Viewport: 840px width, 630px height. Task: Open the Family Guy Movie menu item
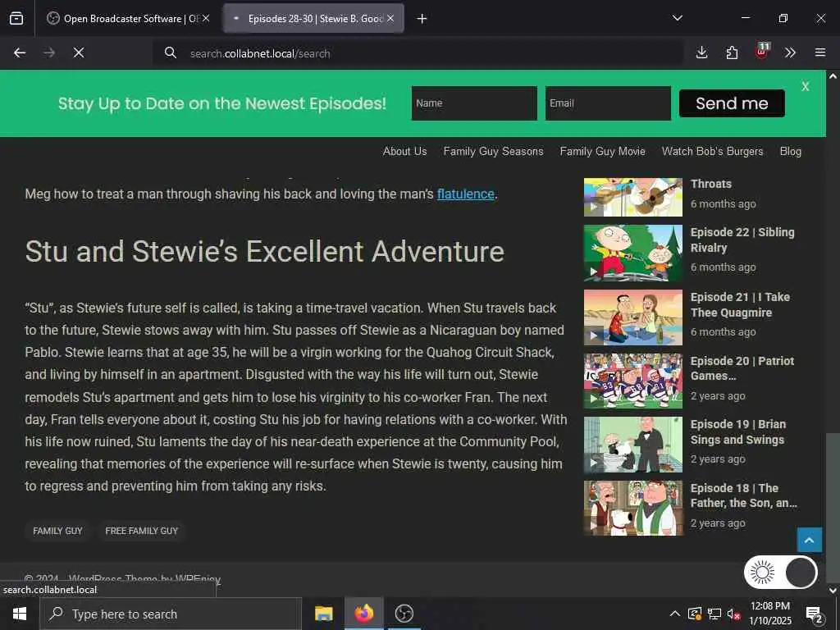click(x=603, y=151)
